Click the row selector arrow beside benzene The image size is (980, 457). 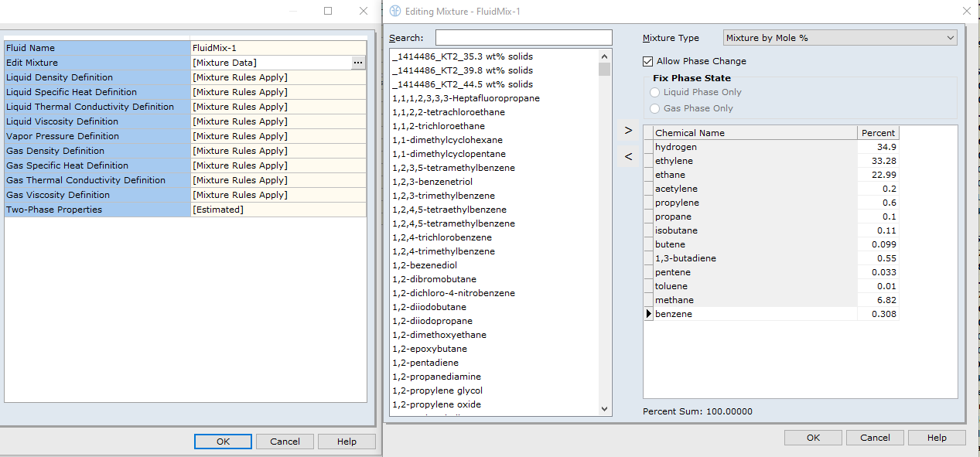[x=648, y=313]
